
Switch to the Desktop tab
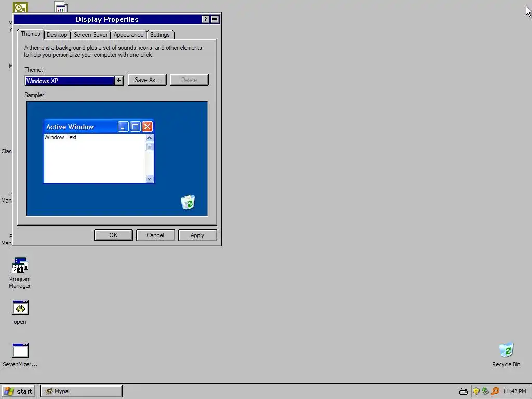coord(57,35)
